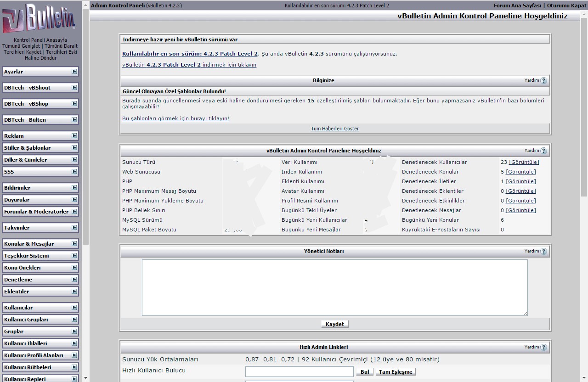Screen dimensions: 588x382
Task: Open Konular & Mesajlar menu
Action: pyautogui.click(x=40, y=244)
